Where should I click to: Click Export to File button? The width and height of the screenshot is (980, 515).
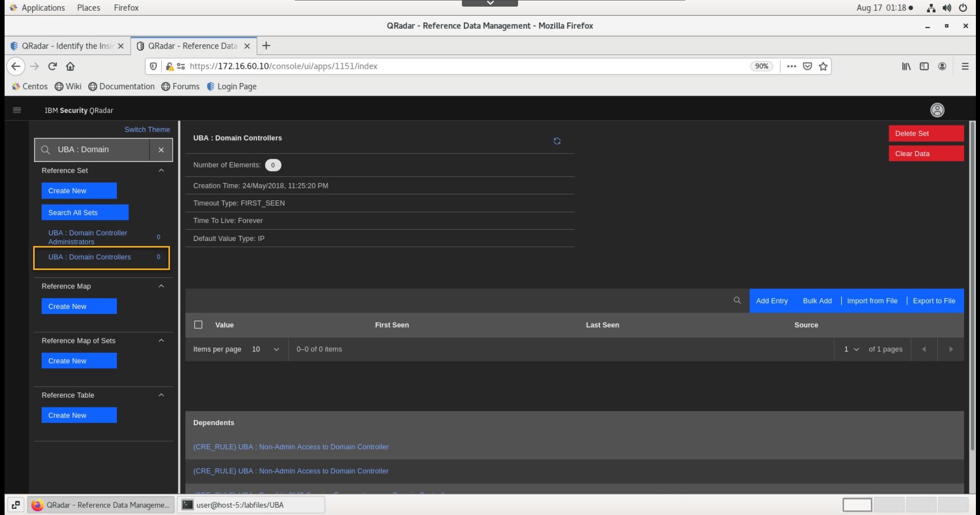(934, 301)
